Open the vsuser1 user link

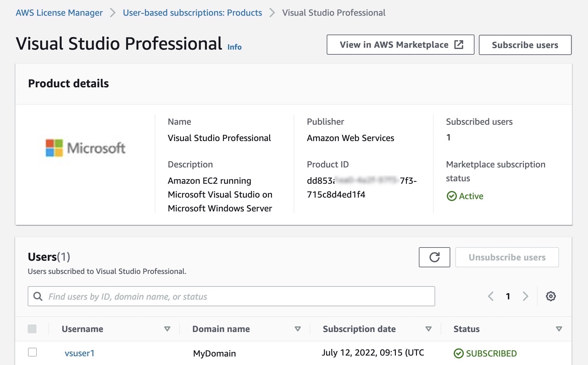pyautogui.click(x=80, y=353)
